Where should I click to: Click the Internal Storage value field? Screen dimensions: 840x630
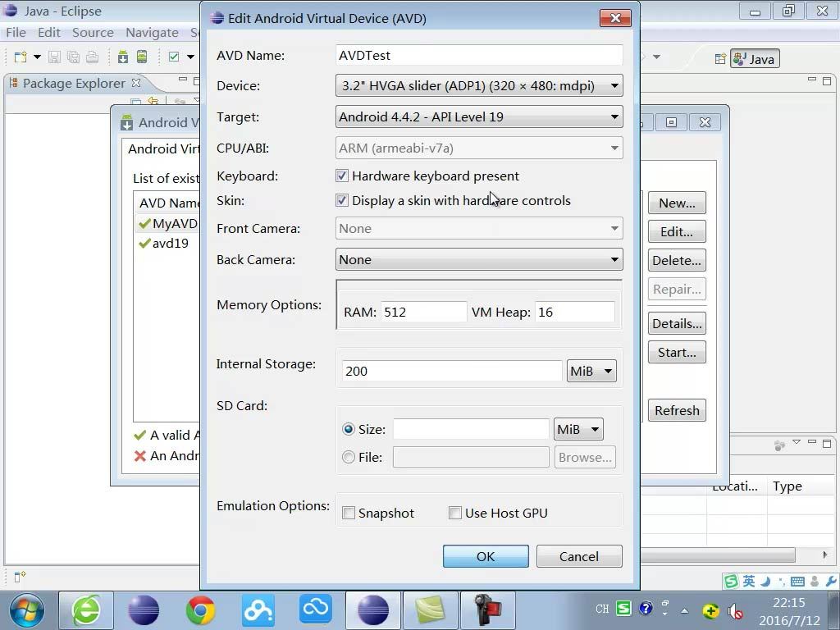click(452, 371)
